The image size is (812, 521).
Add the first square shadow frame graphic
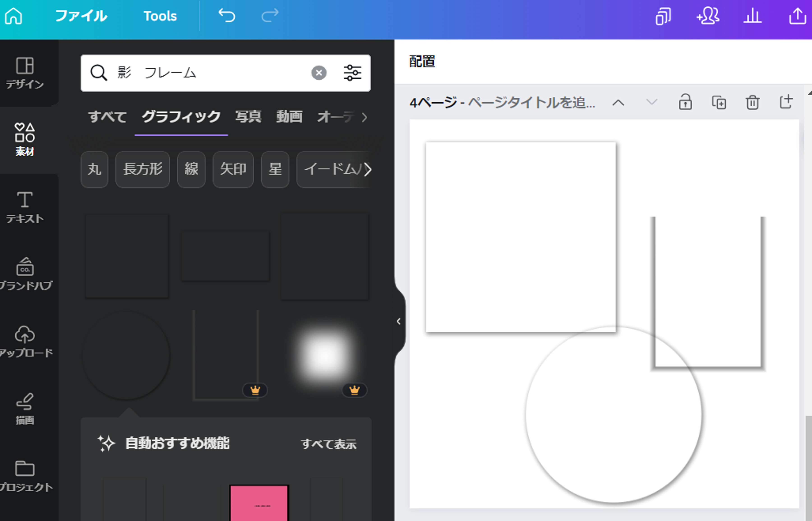[127, 256]
